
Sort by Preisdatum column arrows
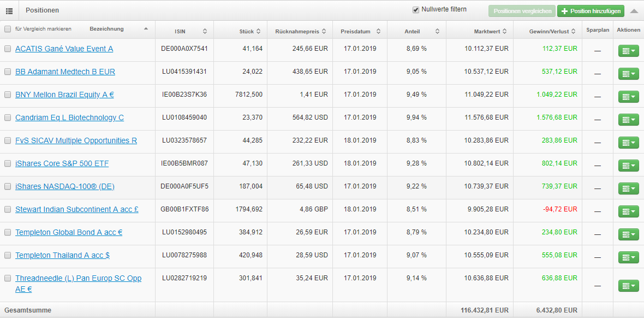[378, 31]
